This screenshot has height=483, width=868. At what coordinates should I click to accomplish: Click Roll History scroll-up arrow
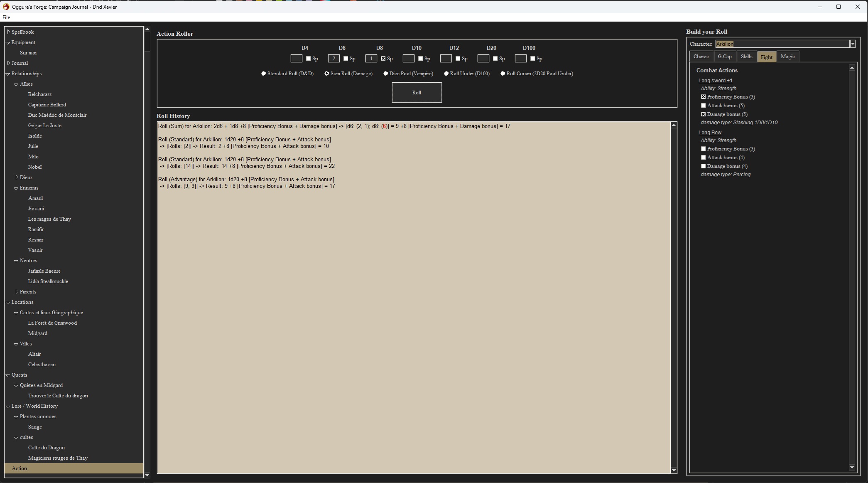point(674,125)
